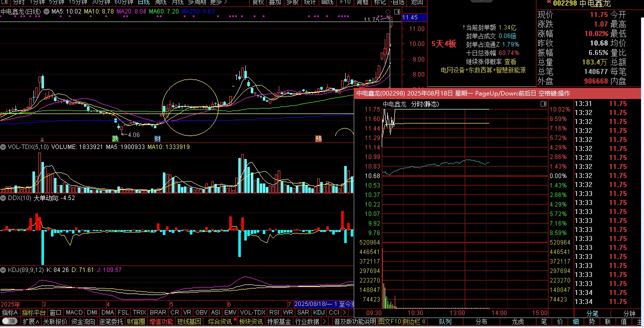Open the 关联报价 tab
This screenshot has width=644, height=328.
(55, 321)
